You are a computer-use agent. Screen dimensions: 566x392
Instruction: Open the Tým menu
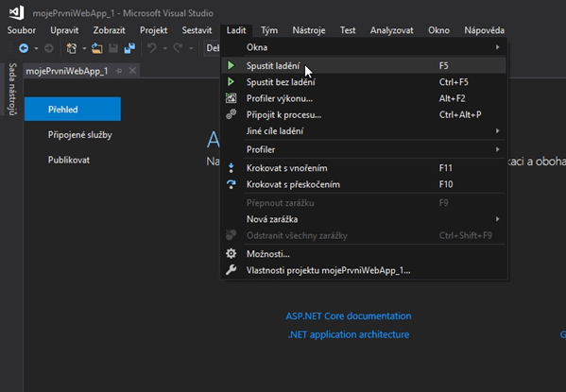[269, 30]
